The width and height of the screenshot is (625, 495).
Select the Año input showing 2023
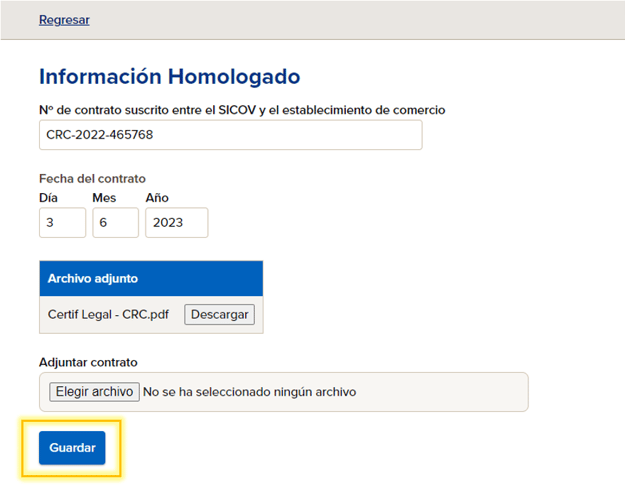pyautogui.click(x=177, y=222)
